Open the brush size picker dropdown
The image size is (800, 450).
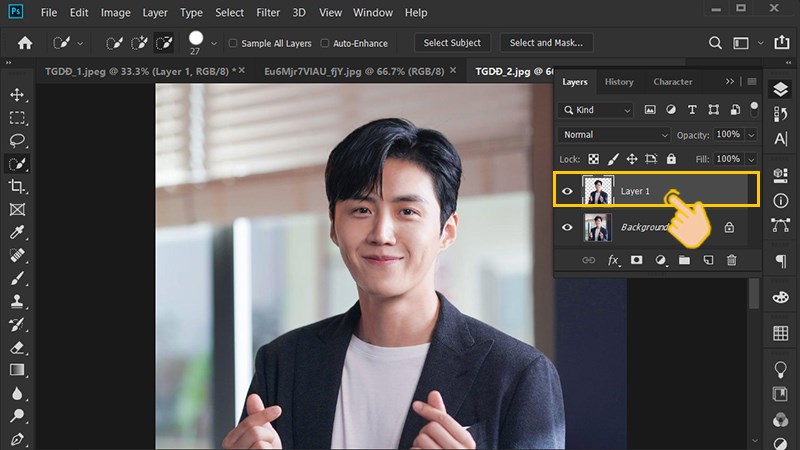(214, 44)
